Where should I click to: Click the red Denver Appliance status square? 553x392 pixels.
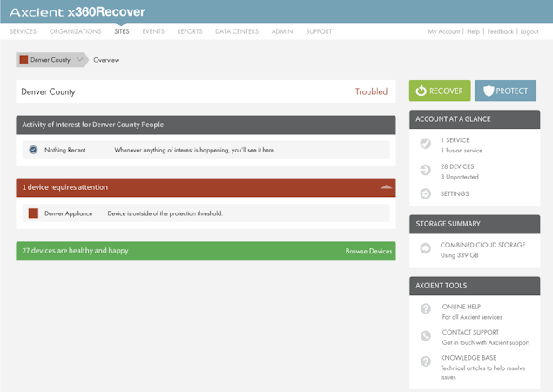(x=33, y=213)
